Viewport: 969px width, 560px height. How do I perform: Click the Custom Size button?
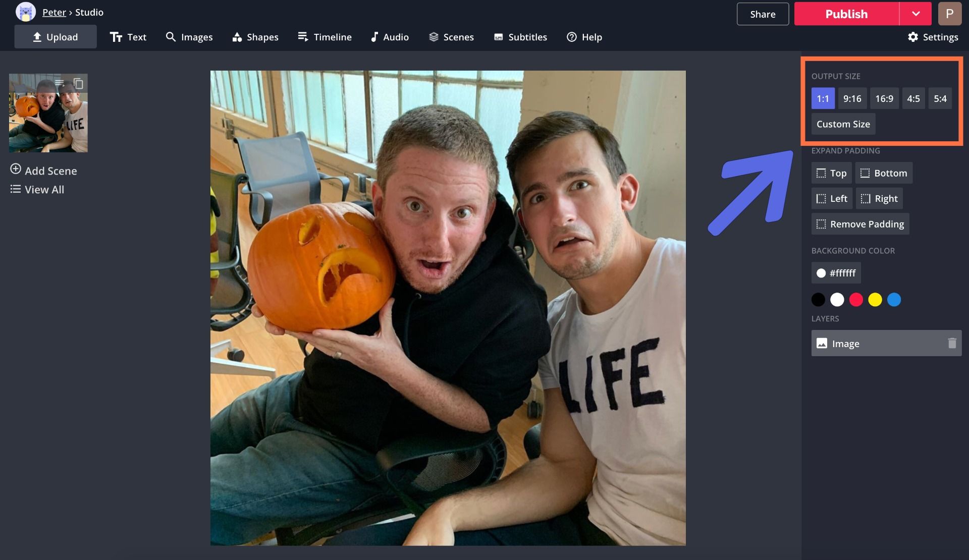(843, 123)
